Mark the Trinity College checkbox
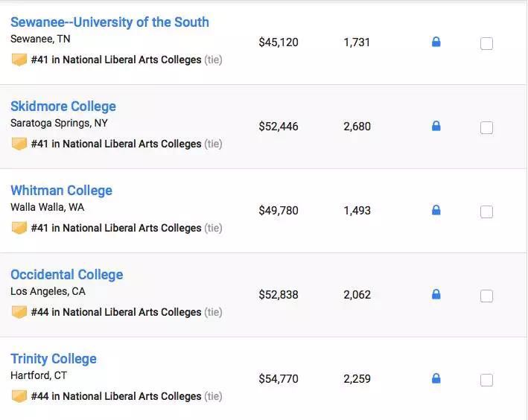Image resolution: width=528 pixels, height=420 pixels. [486, 381]
